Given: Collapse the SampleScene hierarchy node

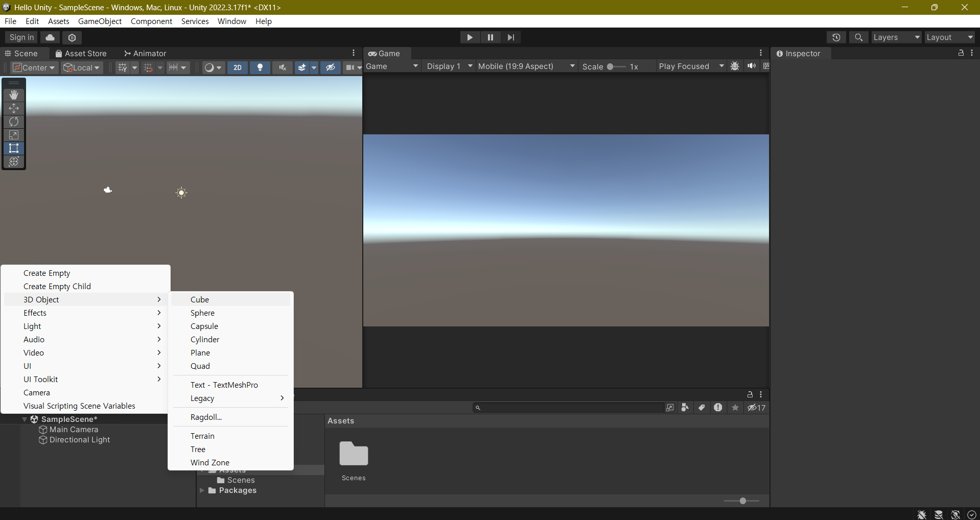Looking at the screenshot, I should (25, 419).
